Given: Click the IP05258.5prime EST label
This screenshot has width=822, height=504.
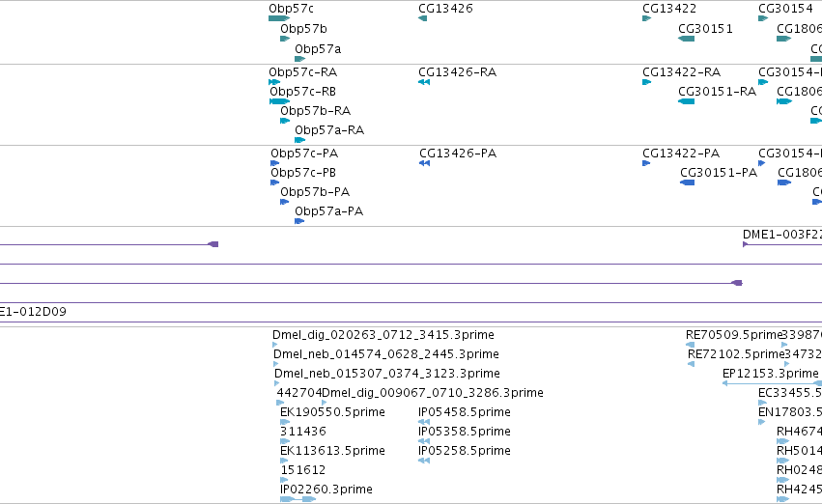Looking at the screenshot, I should [465, 451].
